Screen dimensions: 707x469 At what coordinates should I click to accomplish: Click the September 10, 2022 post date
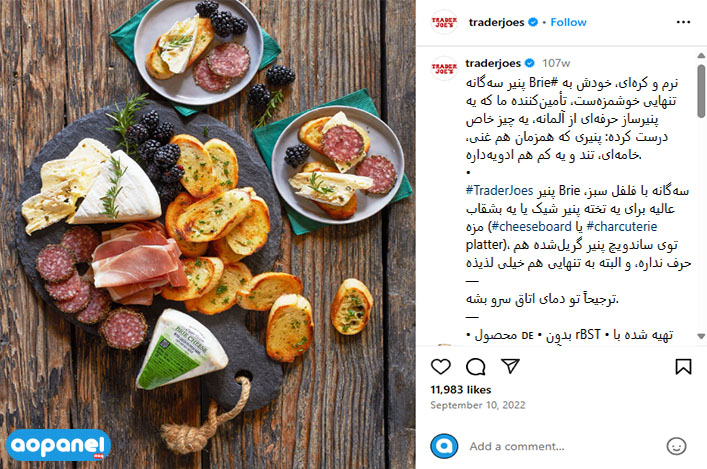(x=477, y=405)
